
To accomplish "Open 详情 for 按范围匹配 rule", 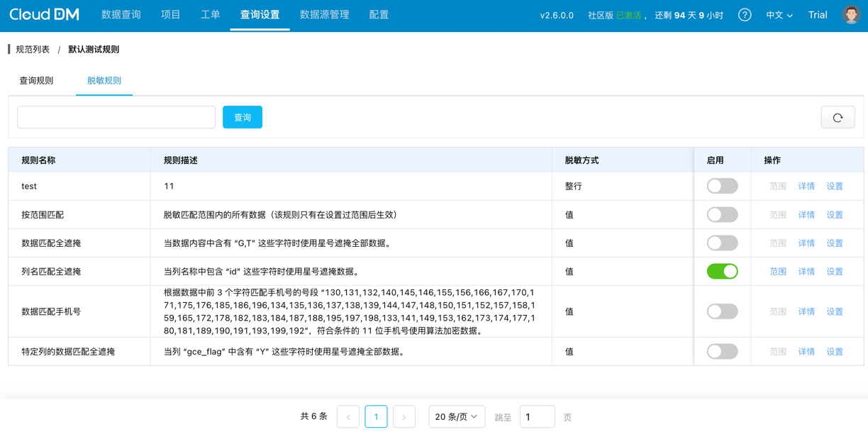I will pos(806,215).
